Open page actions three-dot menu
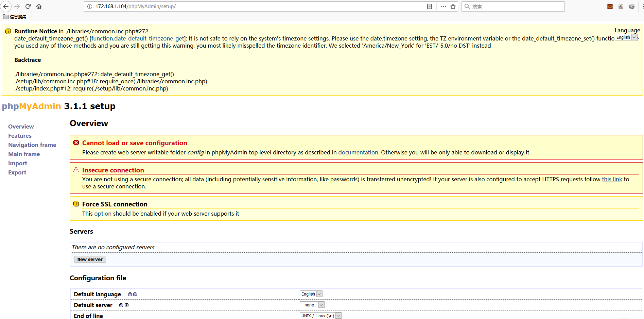The width and height of the screenshot is (644, 319). pos(443,6)
